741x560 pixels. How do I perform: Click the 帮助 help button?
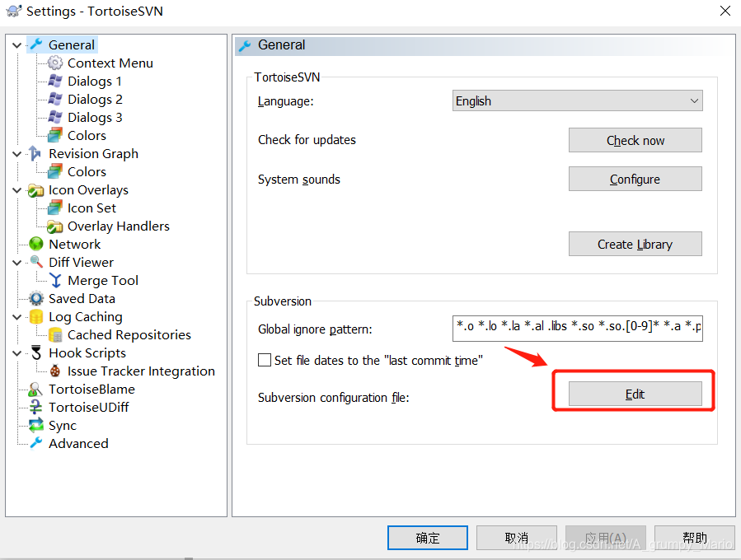(695, 538)
